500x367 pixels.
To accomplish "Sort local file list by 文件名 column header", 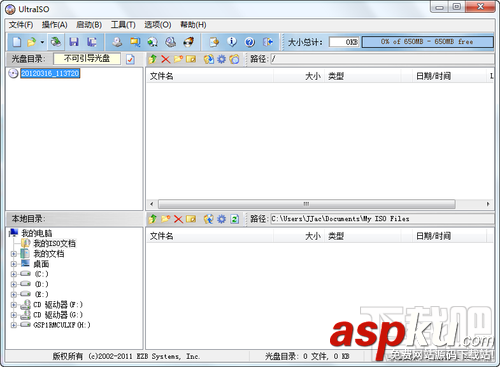I will coord(210,236).
